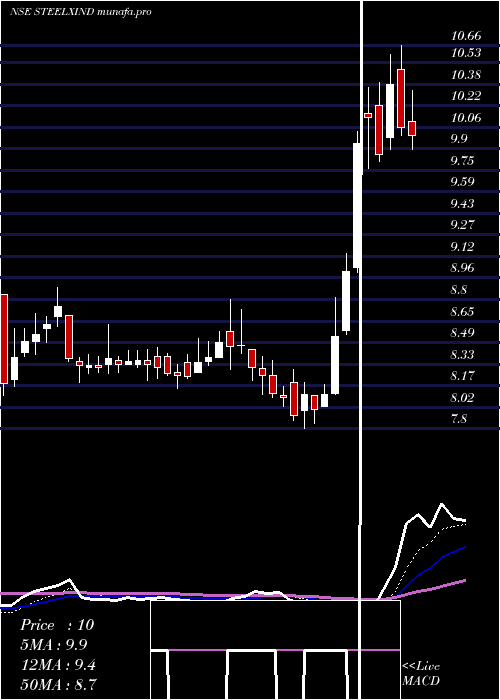Screen dimensions: 500x700
Task: Click the 8.8 price level label
Action: coord(458,290)
